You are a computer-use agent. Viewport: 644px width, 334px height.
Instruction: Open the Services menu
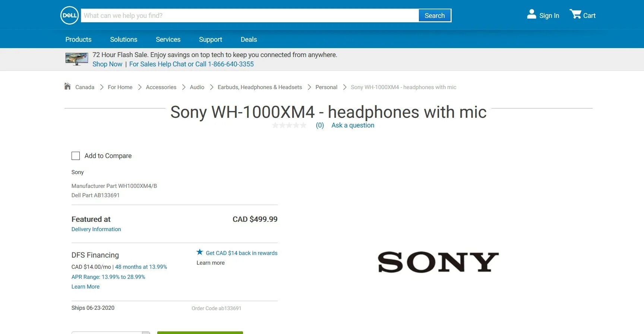point(168,40)
